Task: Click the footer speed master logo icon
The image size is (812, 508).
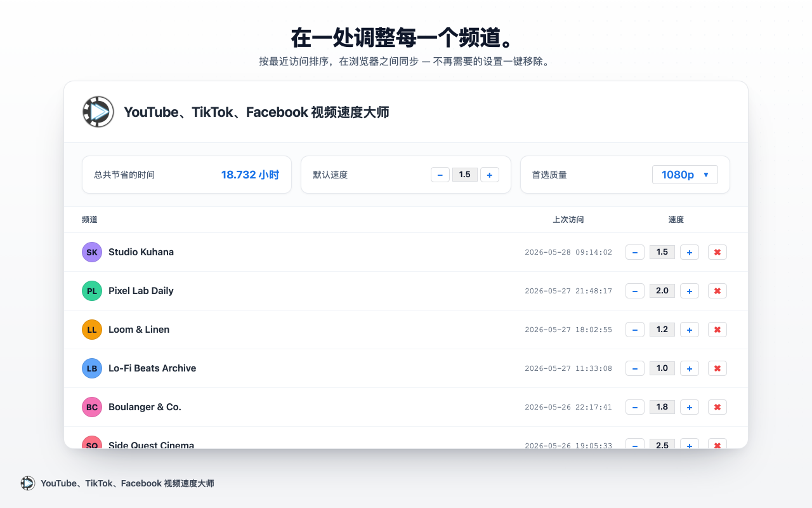Action: point(28,483)
